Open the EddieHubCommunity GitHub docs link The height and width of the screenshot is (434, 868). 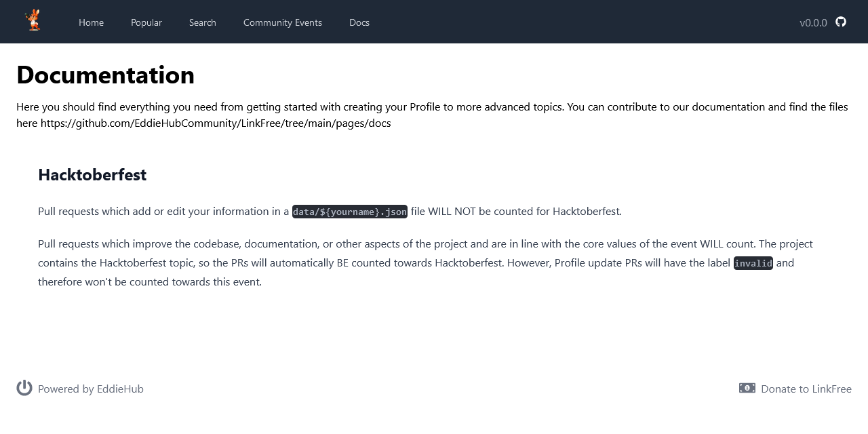(215, 123)
